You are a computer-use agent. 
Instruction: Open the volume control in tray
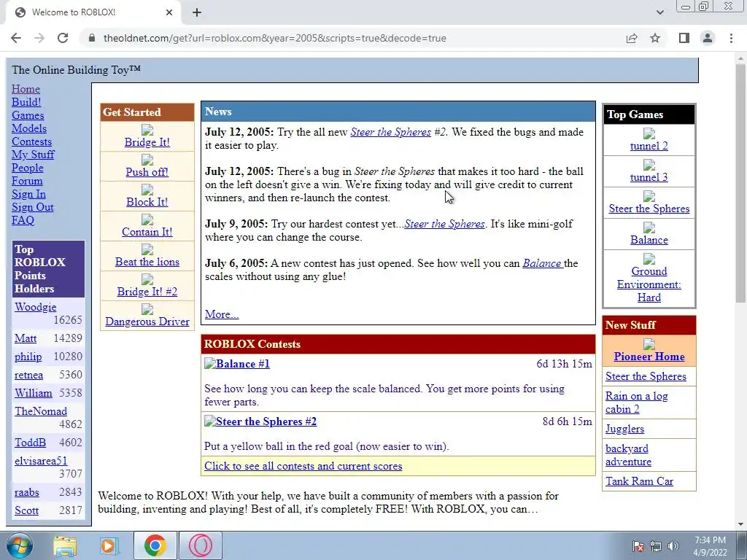click(x=673, y=546)
